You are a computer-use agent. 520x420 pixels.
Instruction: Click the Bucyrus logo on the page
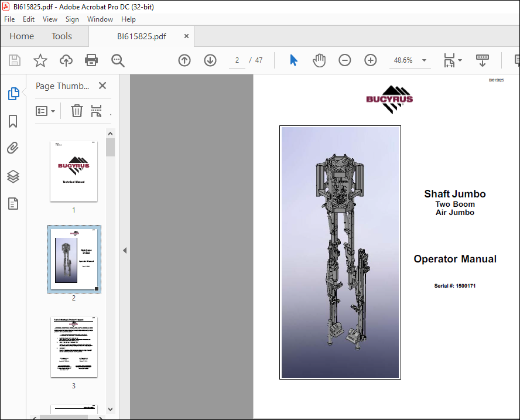tap(389, 100)
